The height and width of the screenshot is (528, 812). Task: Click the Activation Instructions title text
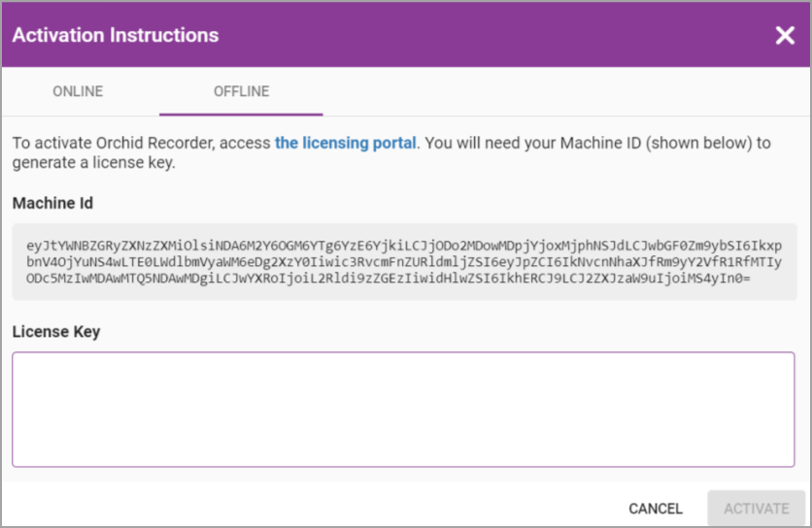pos(116,36)
